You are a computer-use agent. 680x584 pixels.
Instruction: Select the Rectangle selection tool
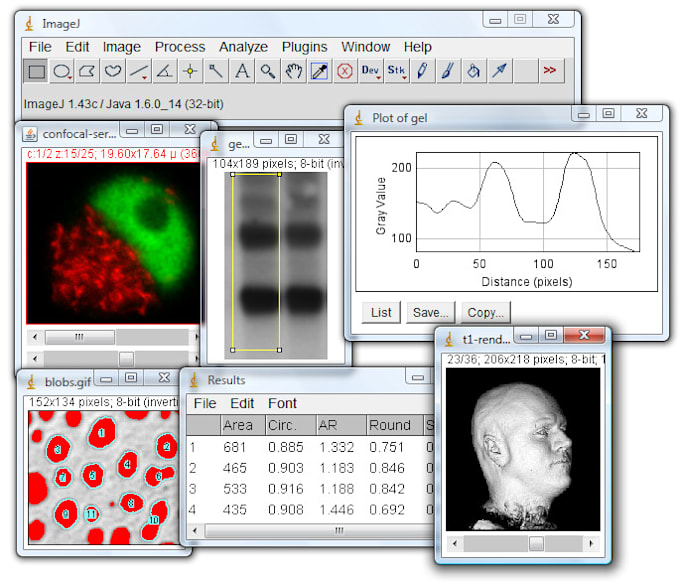coord(36,71)
